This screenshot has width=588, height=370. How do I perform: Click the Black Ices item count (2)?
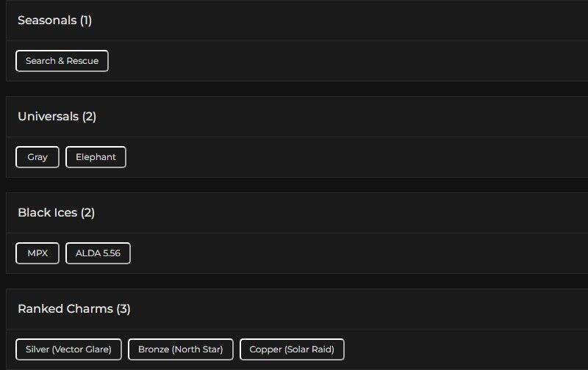pos(87,213)
